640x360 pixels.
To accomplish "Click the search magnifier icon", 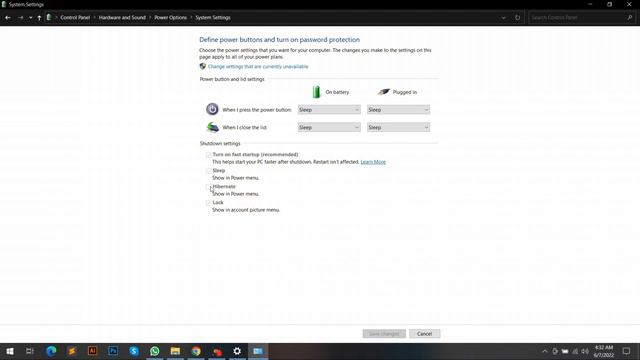I will click(x=630, y=18).
